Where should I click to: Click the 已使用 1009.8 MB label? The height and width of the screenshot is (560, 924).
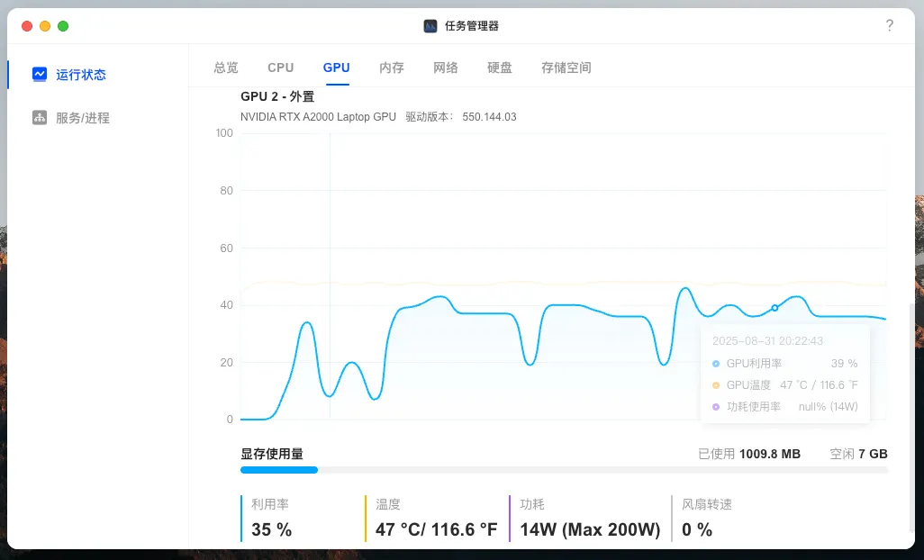pyautogui.click(x=748, y=454)
